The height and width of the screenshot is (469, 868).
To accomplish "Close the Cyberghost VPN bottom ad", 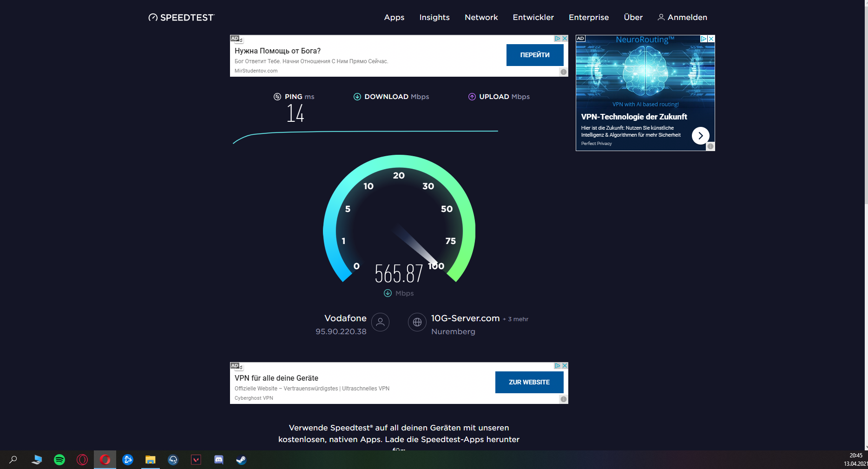I will pos(565,366).
